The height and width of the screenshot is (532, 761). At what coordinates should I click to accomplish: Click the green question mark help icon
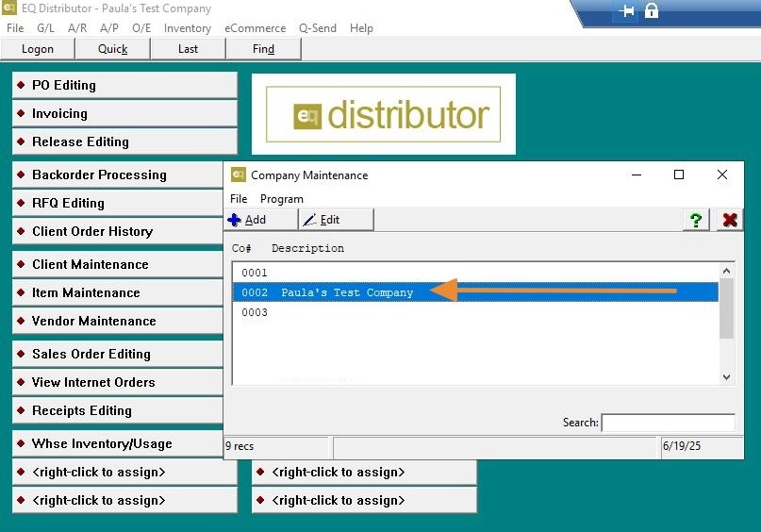[696, 220]
